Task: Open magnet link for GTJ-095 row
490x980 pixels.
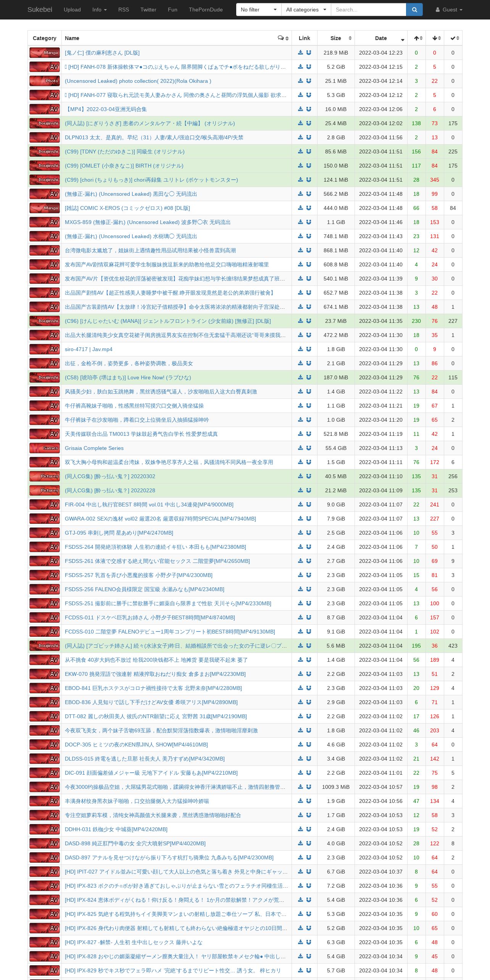Action: tap(309, 533)
